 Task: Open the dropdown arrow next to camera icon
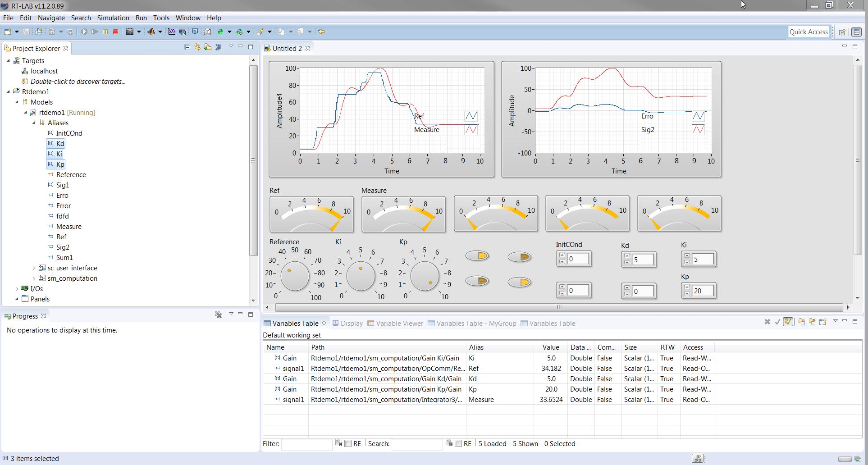pyautogui.click(x=139, y=32)
